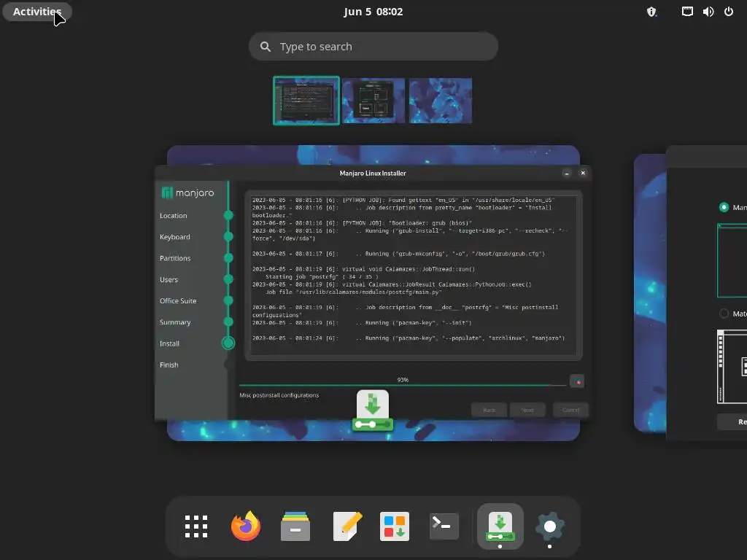747x560 pixels.
Task: Launch Firefox from the dock
Action: coord(246,526)
